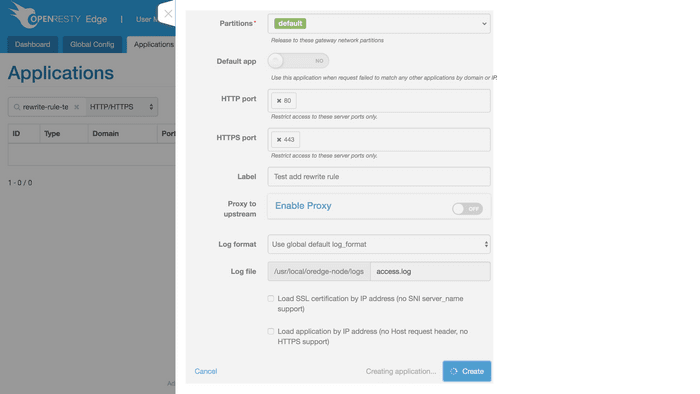Image resolution: width=700 pixels, height=394 pixels.
Task: Click the spinner icon on Create button
Action: pyautogui.click(x=454, y=371)
